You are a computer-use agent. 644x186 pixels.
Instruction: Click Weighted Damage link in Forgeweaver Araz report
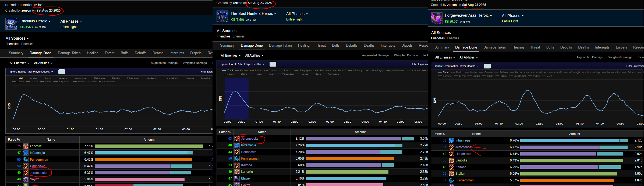620,57
